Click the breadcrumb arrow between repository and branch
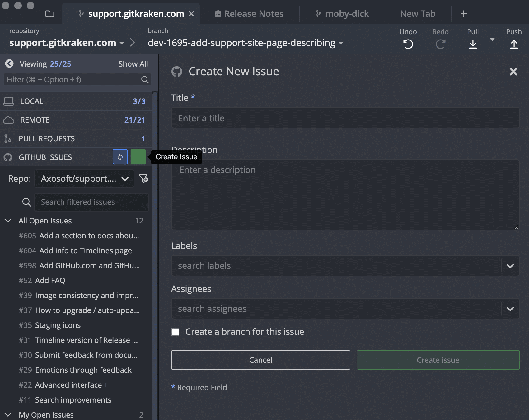This screenshot has height=420, width=529. (133, 42)
